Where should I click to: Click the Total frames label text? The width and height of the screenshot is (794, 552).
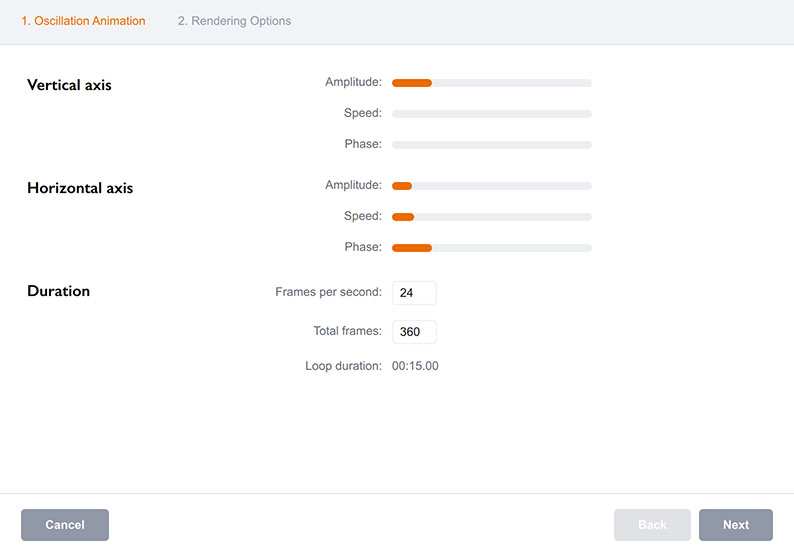tap(347, 331)
